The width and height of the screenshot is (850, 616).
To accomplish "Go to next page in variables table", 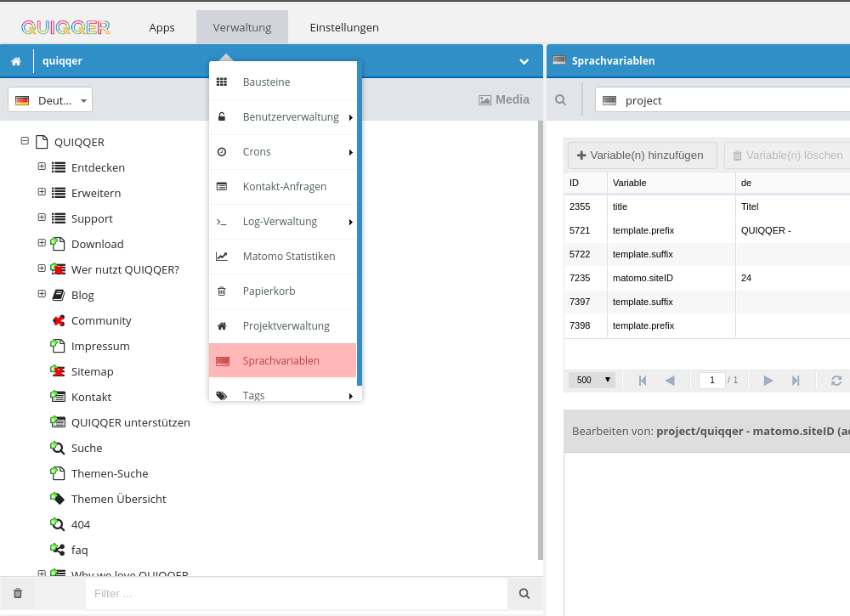I will (768, 381).
